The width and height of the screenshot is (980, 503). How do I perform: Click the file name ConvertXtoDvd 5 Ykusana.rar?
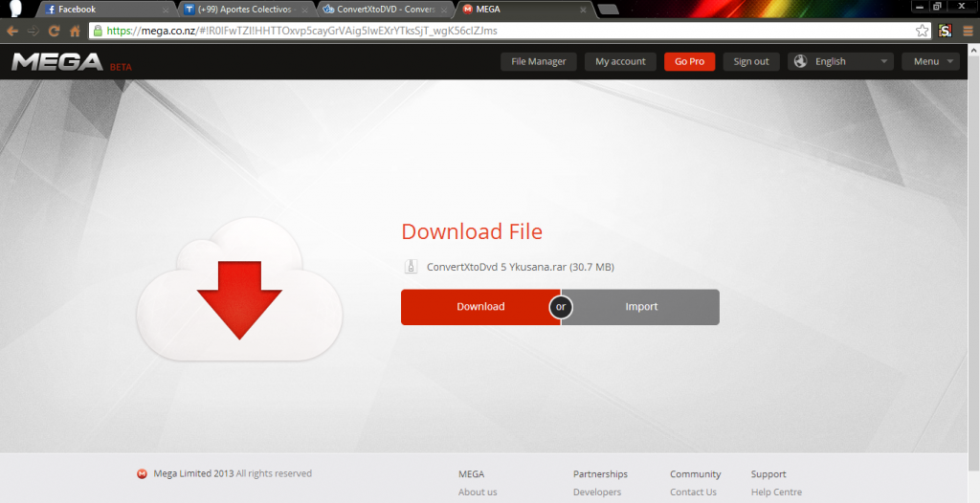point(497,267)
